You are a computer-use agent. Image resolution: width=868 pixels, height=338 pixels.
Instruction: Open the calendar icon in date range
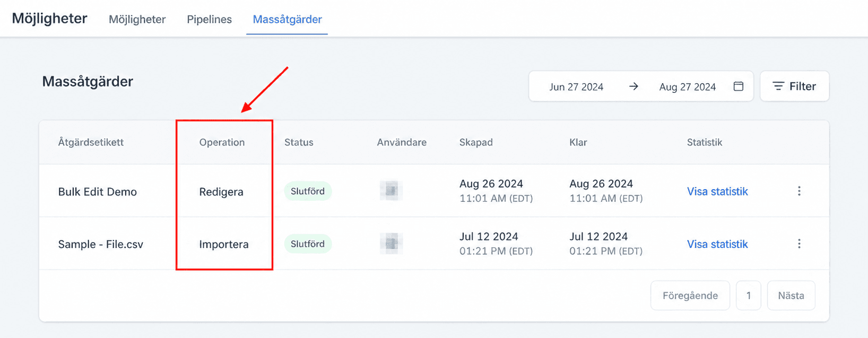738,86
